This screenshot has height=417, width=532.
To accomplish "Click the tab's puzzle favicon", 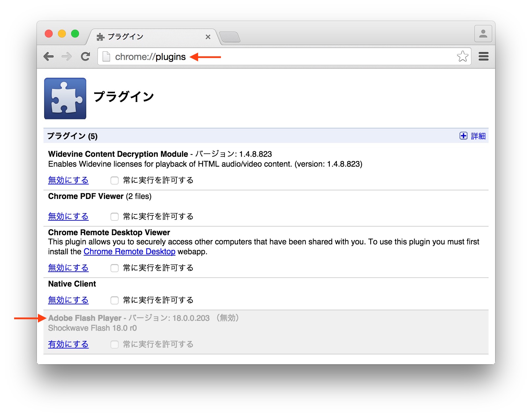I will (100, 37).
